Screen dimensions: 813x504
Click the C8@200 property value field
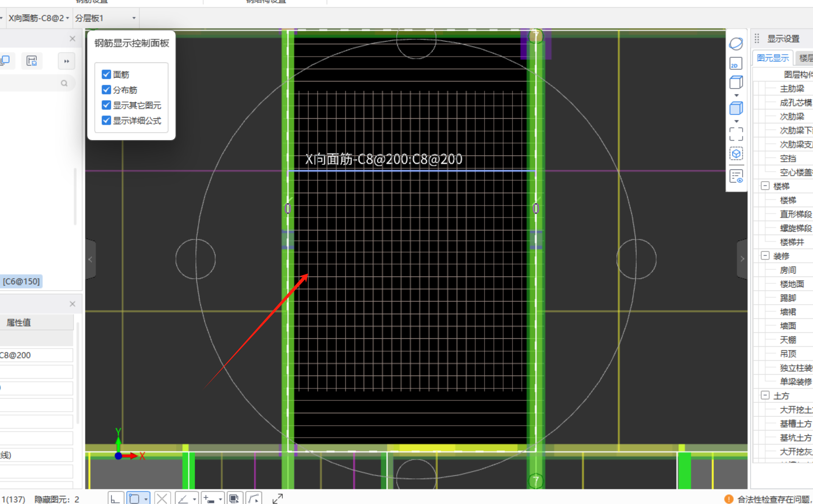36,355
